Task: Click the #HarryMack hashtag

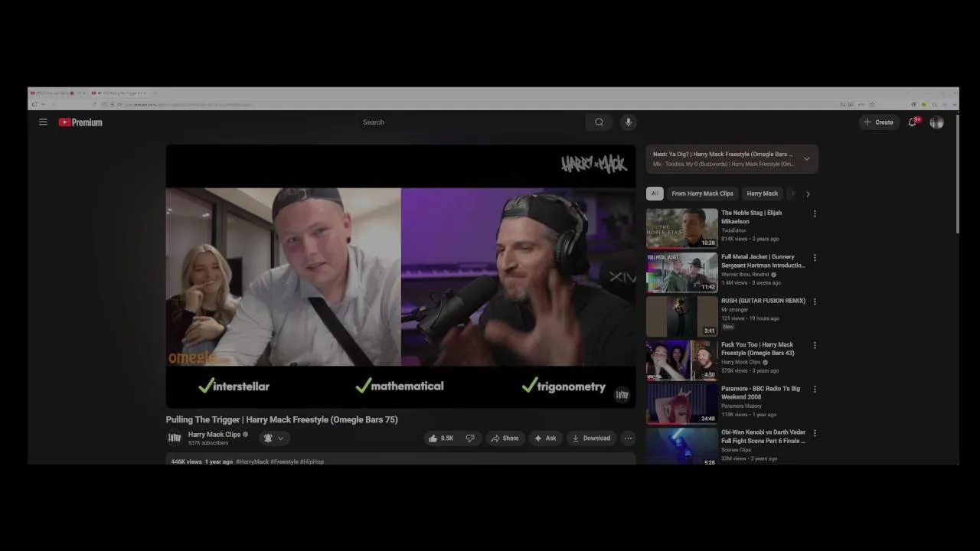Action: (252, 461)
